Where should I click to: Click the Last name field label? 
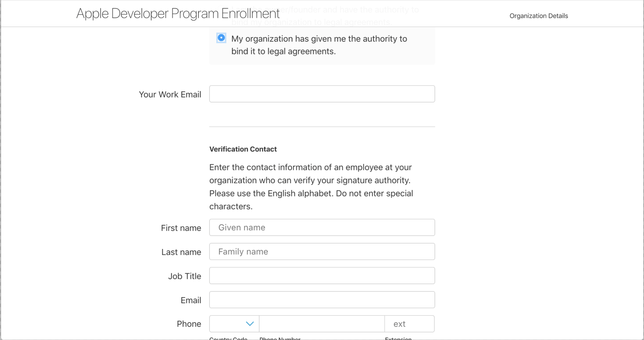181,252
